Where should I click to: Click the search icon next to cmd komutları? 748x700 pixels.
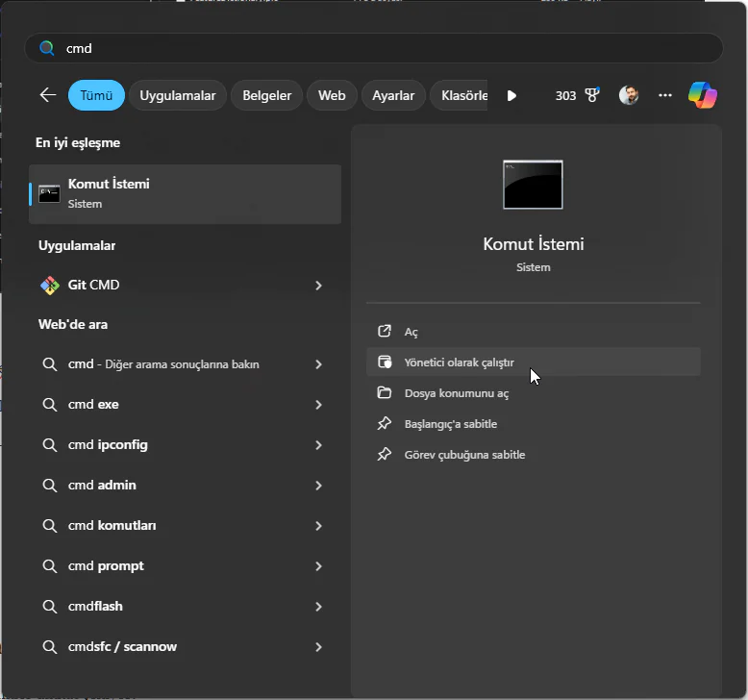pos(50,526)
